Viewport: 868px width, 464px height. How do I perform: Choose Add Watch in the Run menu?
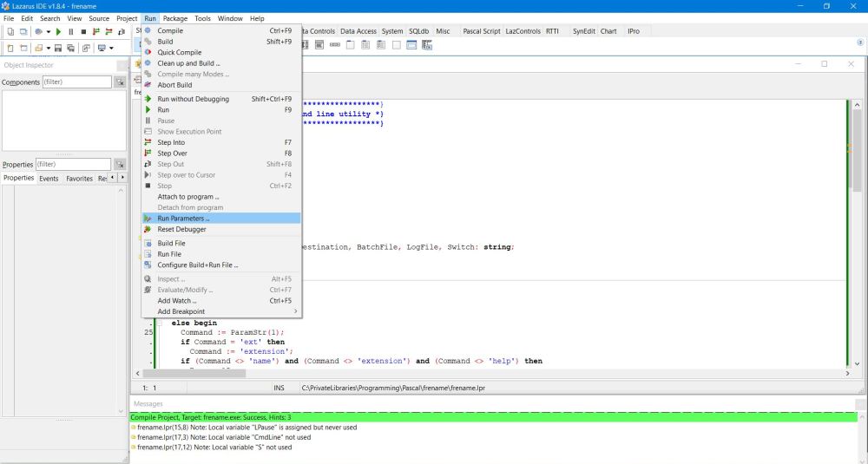(x=221, y=301)
